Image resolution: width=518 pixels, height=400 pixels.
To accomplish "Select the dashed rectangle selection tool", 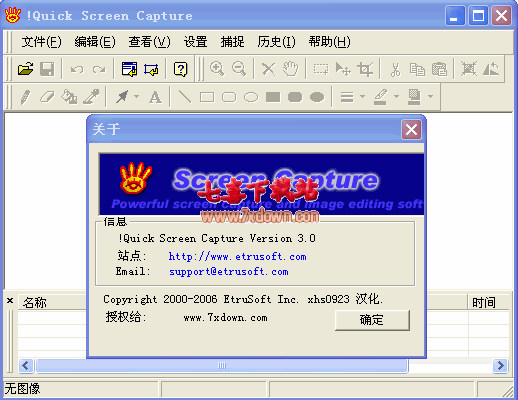I will [x=321, y=69].
